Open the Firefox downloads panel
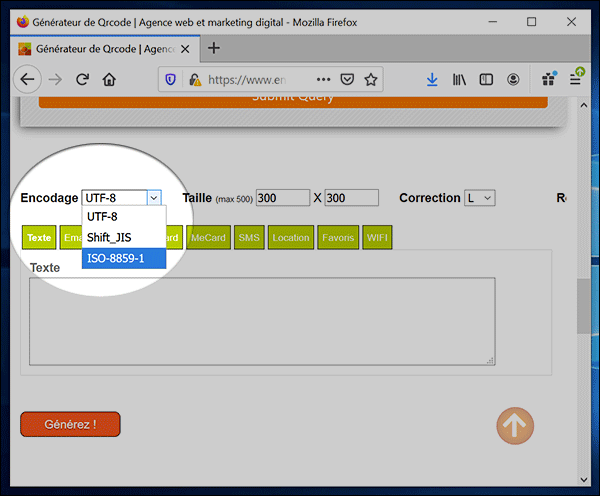 (432, 79)
